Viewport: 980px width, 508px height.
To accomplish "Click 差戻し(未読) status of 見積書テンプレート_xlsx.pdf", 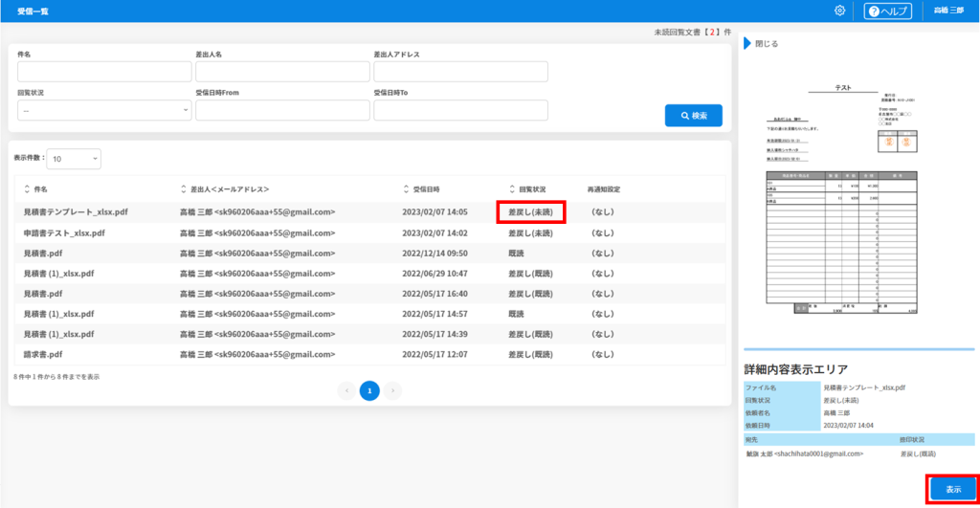I will click(530, 211).
